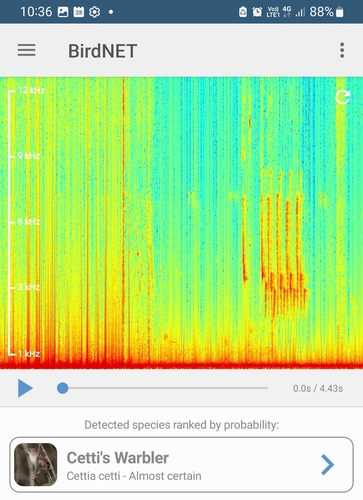Tap the gallery image notification icon
This screenshot has width=363, height=500.
click(63, 12)
